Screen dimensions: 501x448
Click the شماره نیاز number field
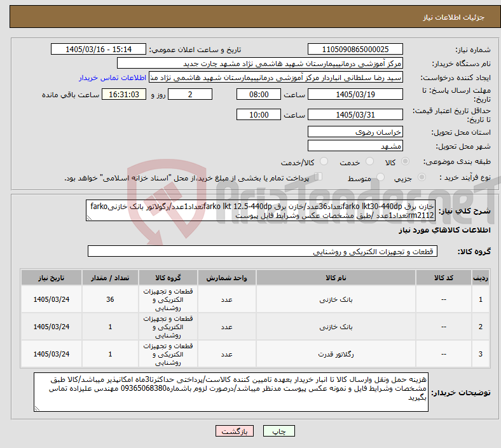(355, 49)
